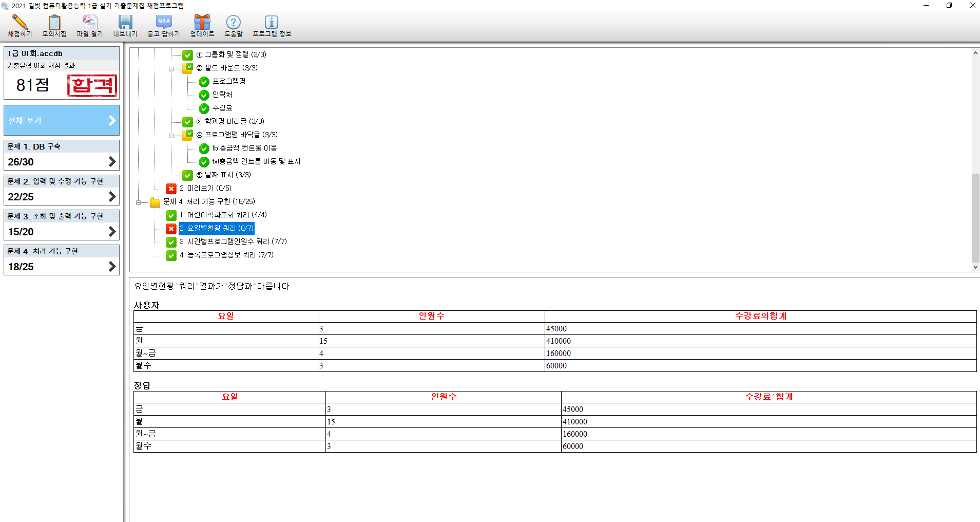Click the 업데이트 gift icon

[x=202, y=23]
